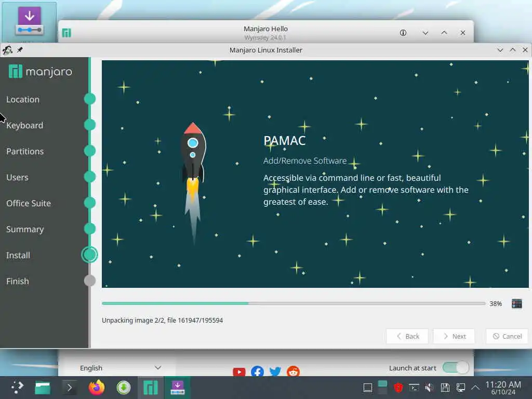Open file manager from taskbar
Screen dimensions: 532x399
pyautogui.click(x=43, y=388)
